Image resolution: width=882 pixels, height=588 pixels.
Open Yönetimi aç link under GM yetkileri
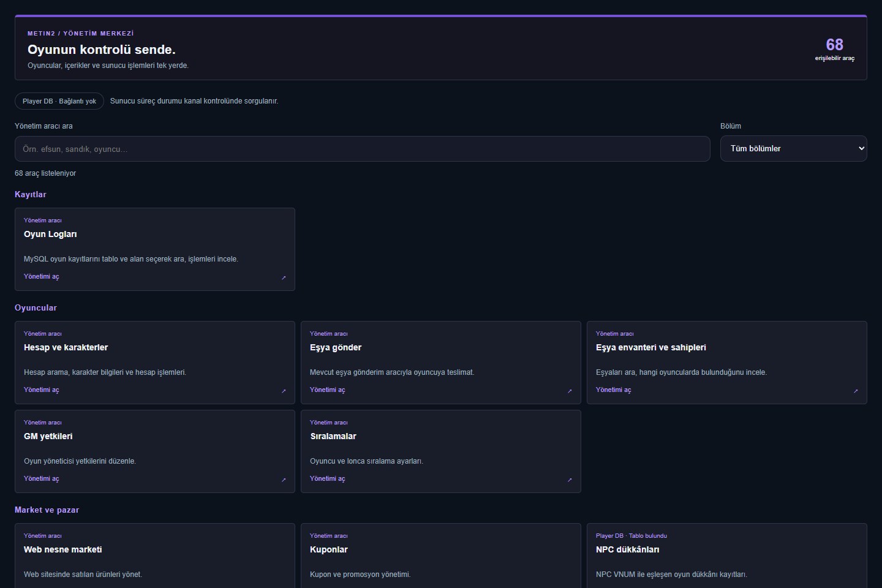[x=42, y=478]
